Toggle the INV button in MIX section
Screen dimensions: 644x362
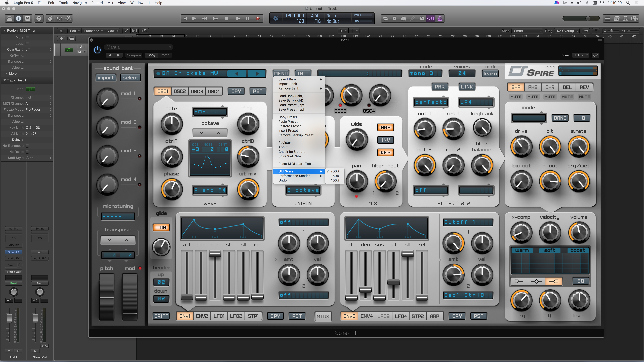click(x=385, y=140)
